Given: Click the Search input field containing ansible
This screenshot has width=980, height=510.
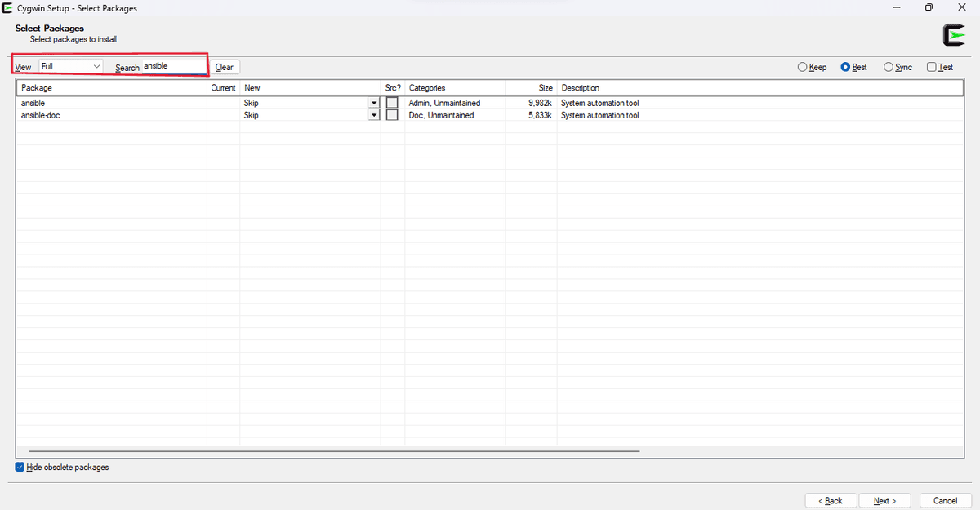Looking at the screenshot, I should tap(174, 66).
